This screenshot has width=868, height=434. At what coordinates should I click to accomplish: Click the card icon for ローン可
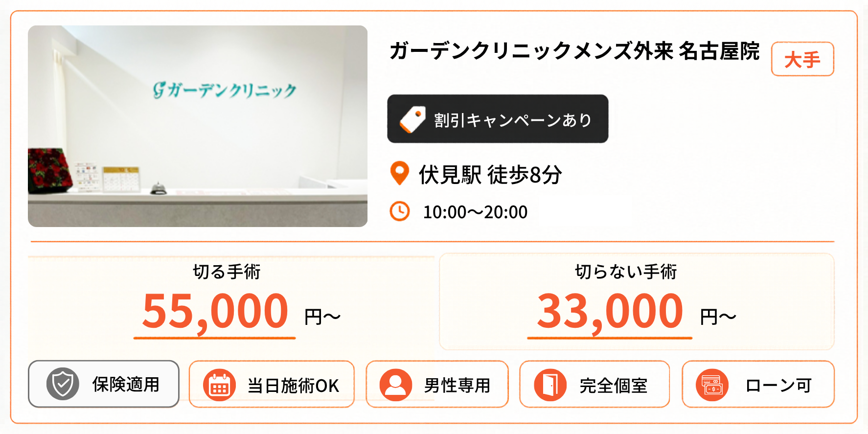point(712,385)
